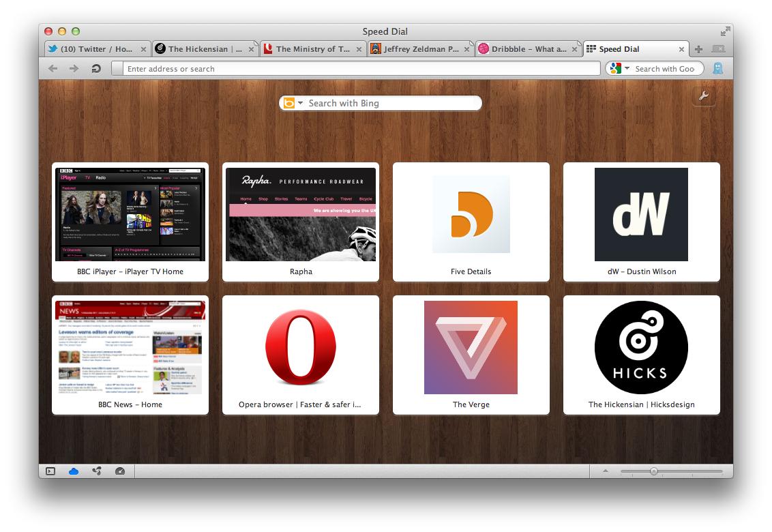772x532 pixels.
Task: Open the Five Details speed dial
Action: point(471,222)
